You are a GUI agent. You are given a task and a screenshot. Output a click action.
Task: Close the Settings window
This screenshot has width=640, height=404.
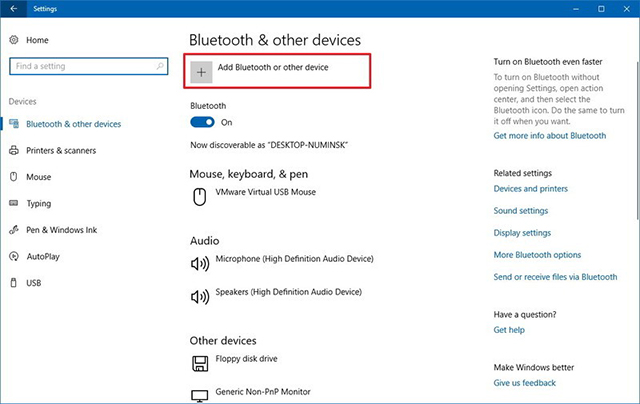pyautogui.click(x=627, y=9)
